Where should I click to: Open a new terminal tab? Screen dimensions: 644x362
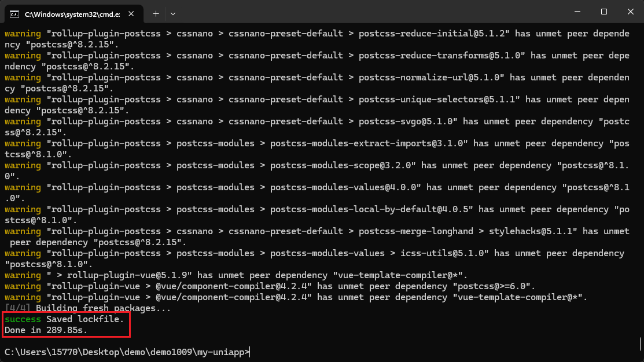(156, 13)
